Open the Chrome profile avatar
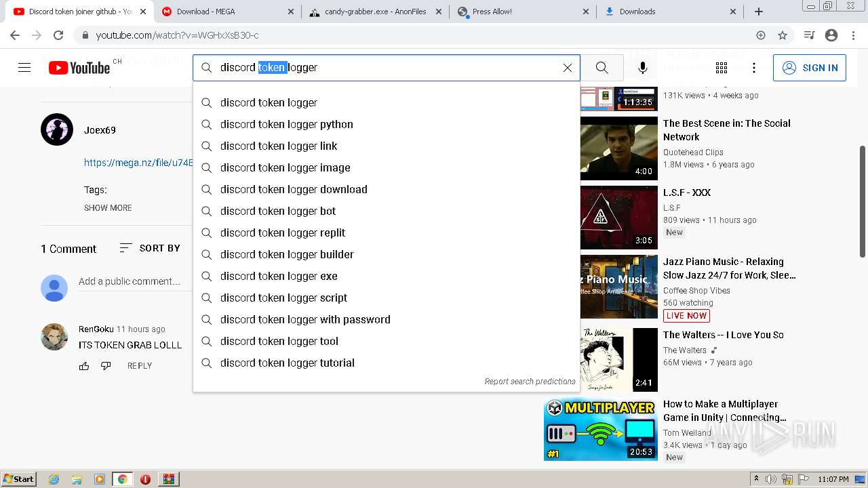Viewport: 868px width, 488px height. pos(831,35)
